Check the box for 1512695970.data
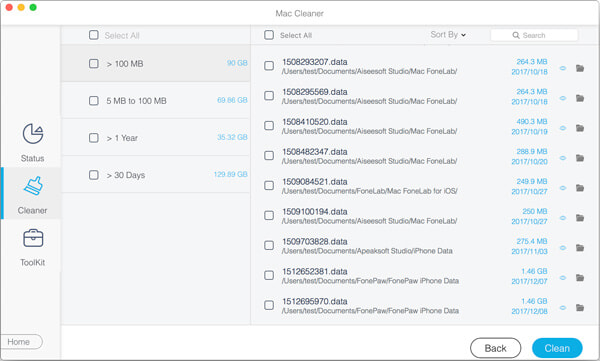This screenshot has height=361, width=600. point(269,305)
